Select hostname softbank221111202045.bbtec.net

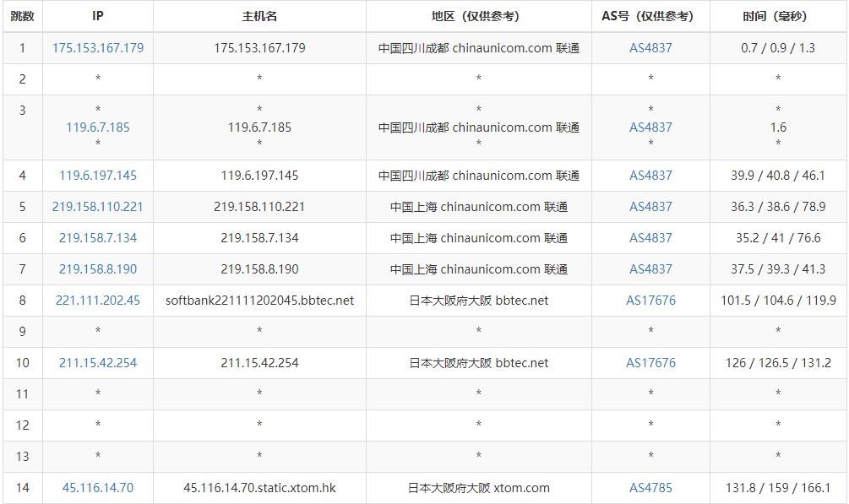coord(259,301)
